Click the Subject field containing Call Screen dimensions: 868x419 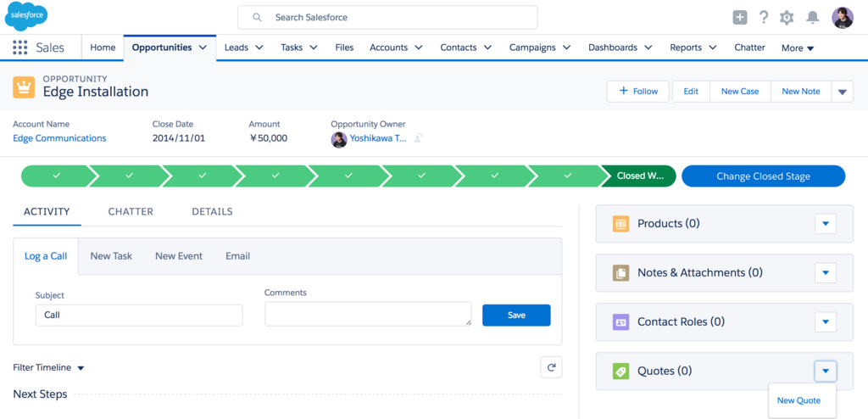point(139,315)
